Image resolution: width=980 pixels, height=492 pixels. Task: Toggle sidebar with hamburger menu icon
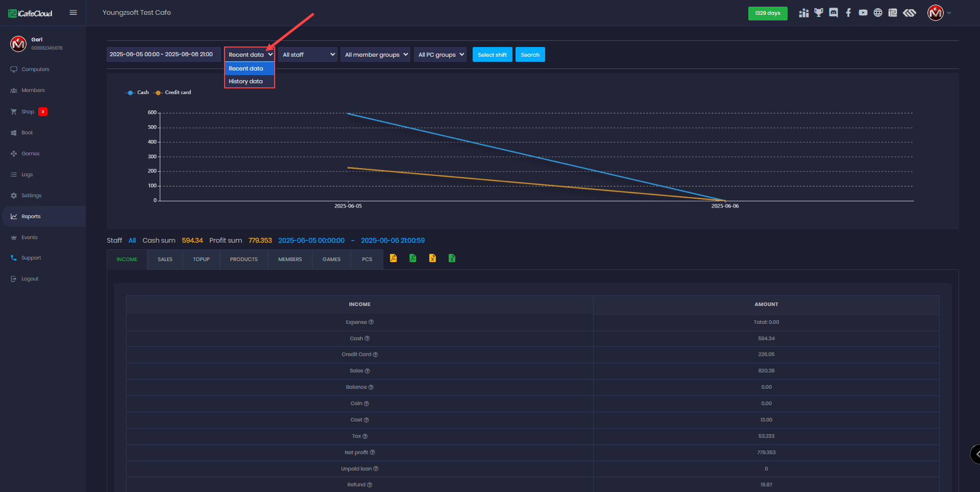73,13
